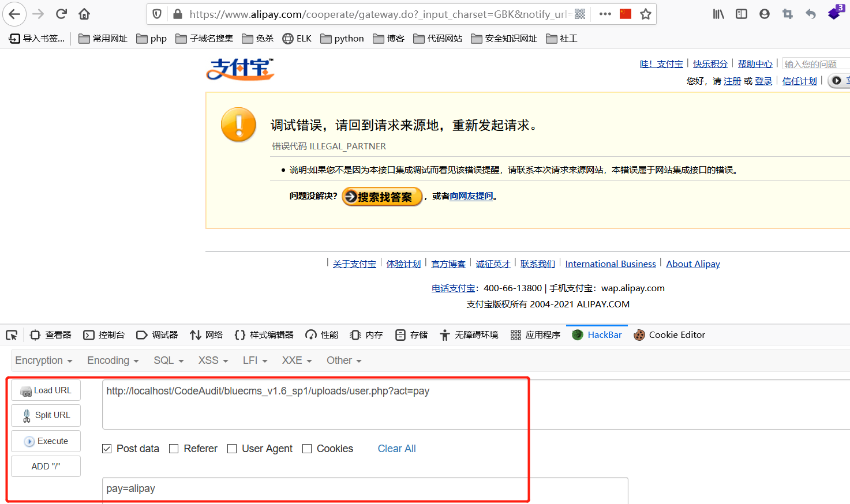Click 导入书签 import bookmarks item

click(37, 39)
